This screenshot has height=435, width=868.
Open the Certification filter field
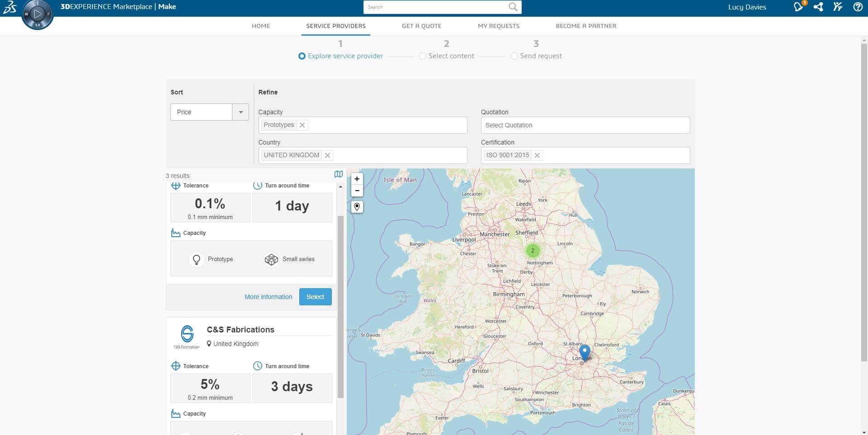coord(585,155)
